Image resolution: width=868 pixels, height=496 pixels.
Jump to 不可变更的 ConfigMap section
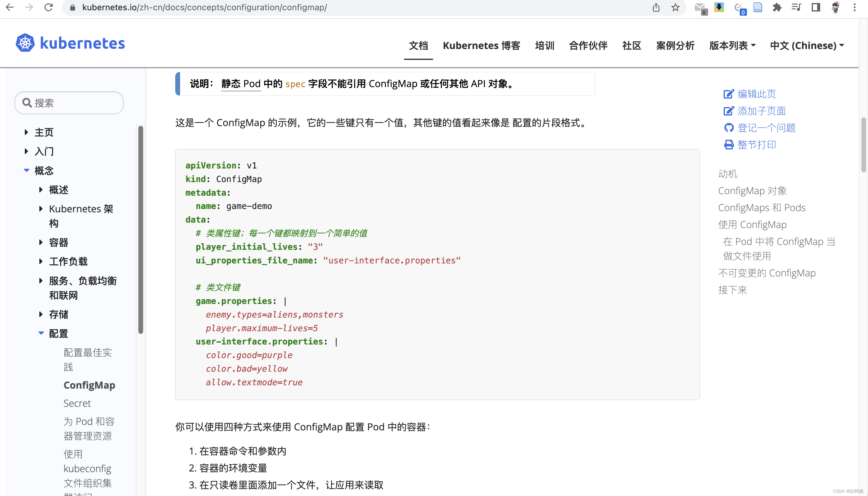[x=767, y=273]
